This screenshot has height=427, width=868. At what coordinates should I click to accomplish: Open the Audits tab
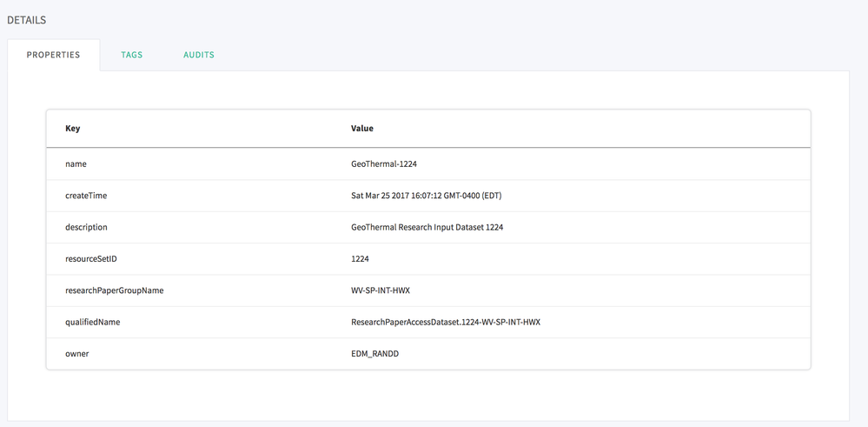[x=199, y=55]
